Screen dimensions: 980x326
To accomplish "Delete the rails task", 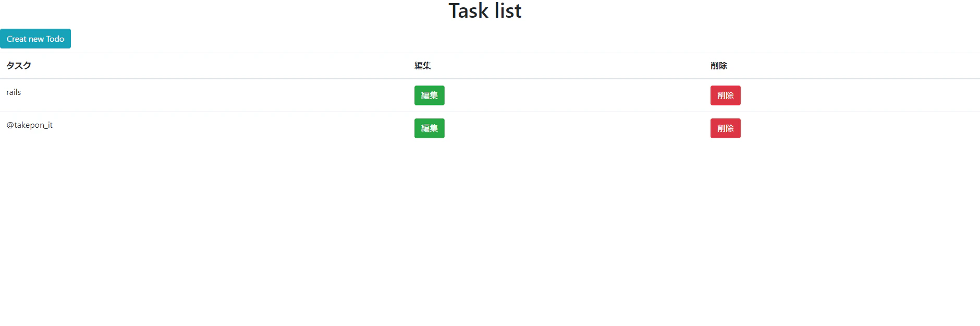I will point(726,95).
